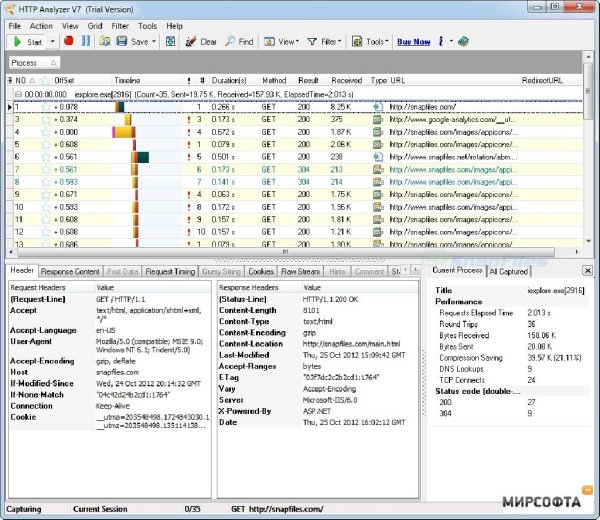This screenshot has height=520, width=600.
Task: Switch to the Raw Stream tab
Action: pyautogui.click(x=300, y=271)
